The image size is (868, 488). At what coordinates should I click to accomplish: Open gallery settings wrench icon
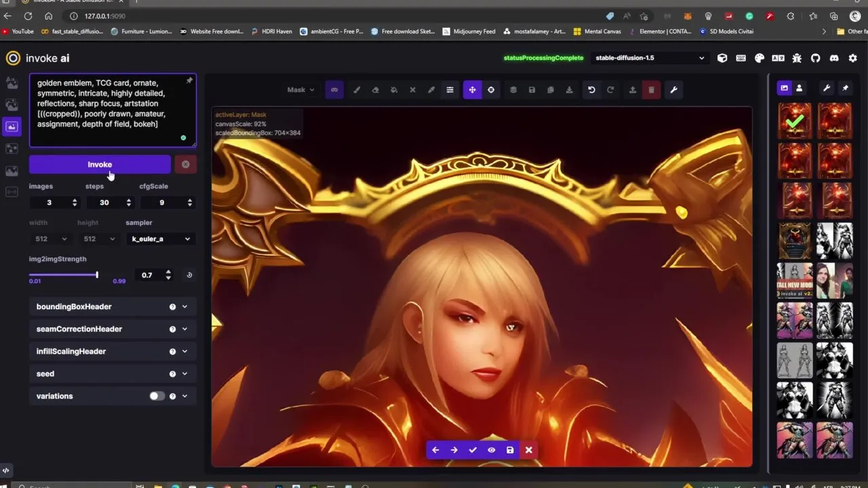point(826,88)
